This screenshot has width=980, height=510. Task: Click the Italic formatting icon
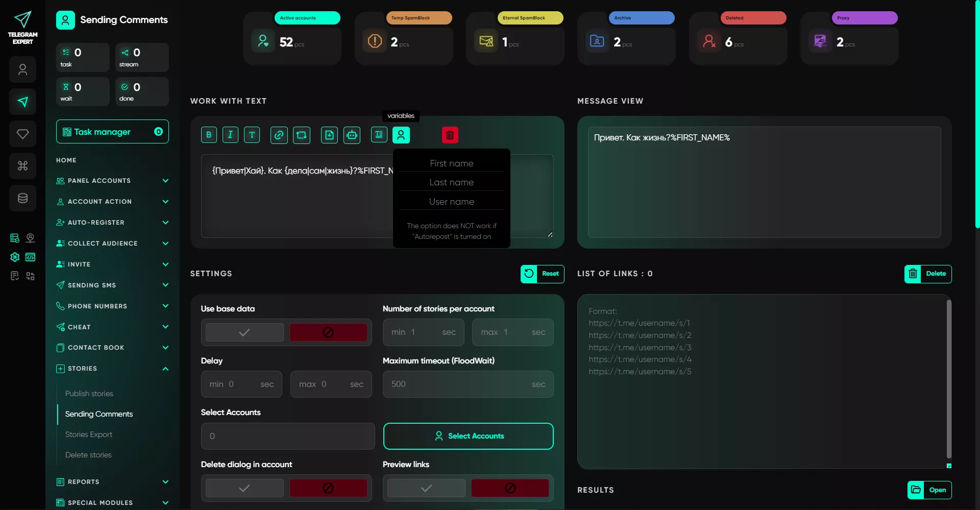[x=230, y=135]
